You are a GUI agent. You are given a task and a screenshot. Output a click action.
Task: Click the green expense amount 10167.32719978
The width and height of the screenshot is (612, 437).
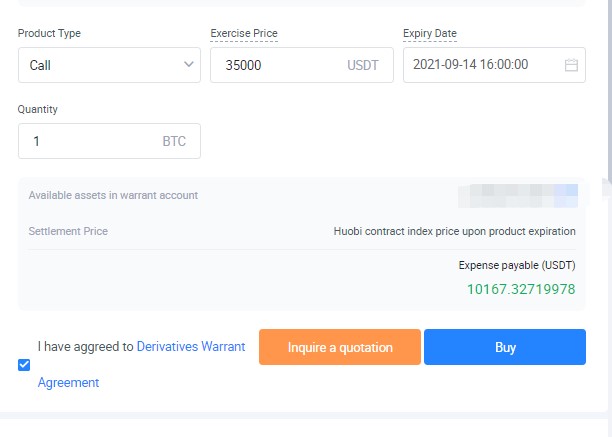coord(521,289)
